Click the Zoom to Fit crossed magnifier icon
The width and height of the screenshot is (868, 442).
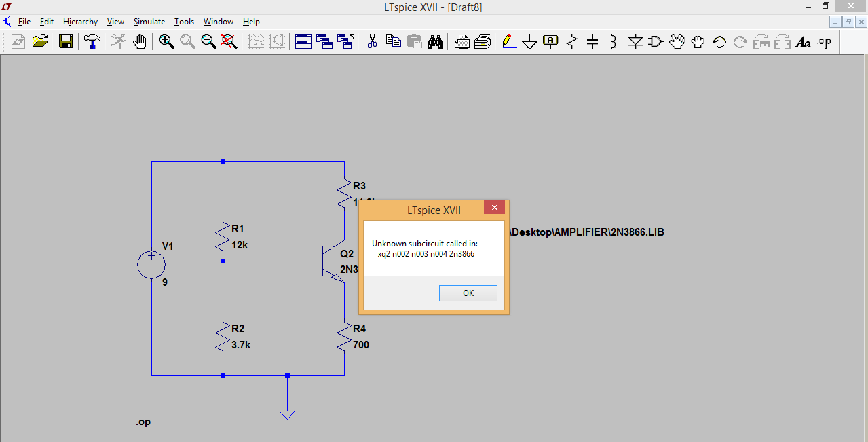pyautogui.click(x=229, y=41)
